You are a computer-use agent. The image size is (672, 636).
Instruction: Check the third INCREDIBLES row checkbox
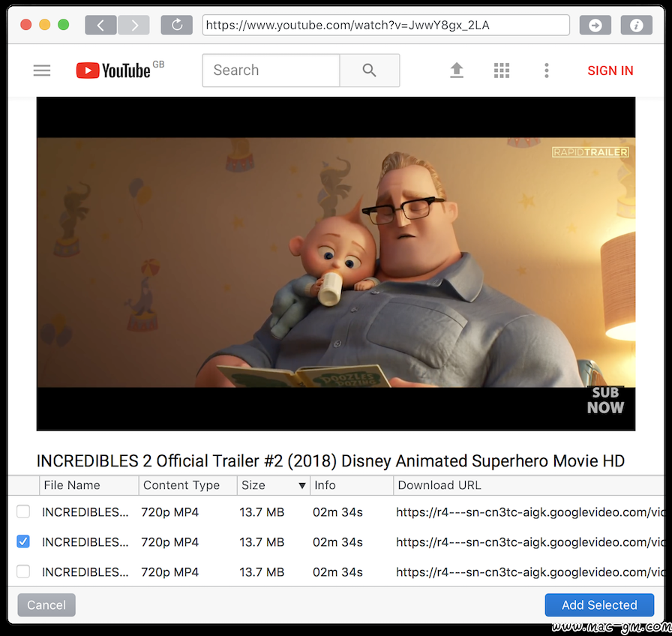pos(23,571)
